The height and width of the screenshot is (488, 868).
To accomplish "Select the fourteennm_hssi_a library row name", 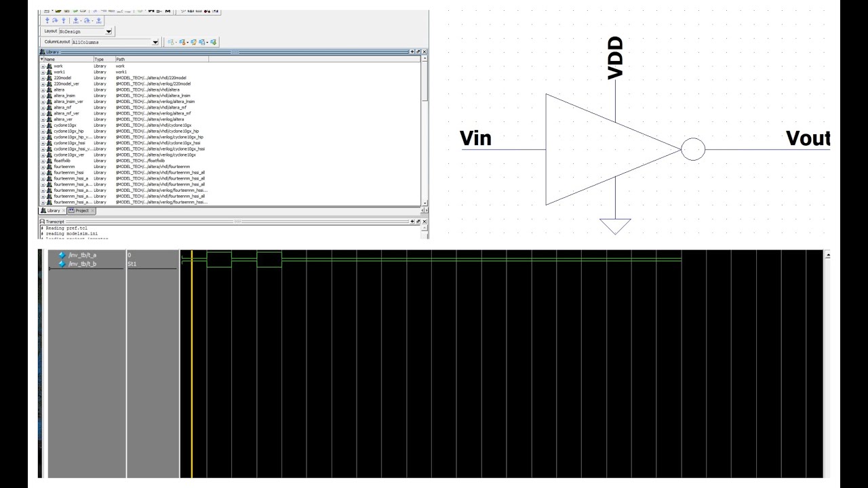I will [x=71, y=178].
